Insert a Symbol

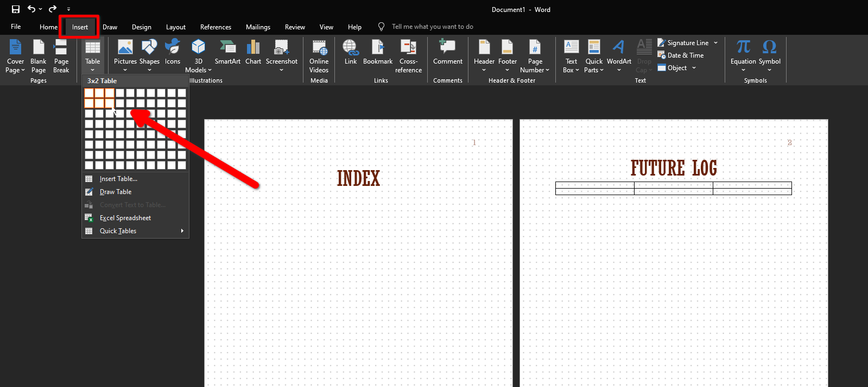click(769, 56)
